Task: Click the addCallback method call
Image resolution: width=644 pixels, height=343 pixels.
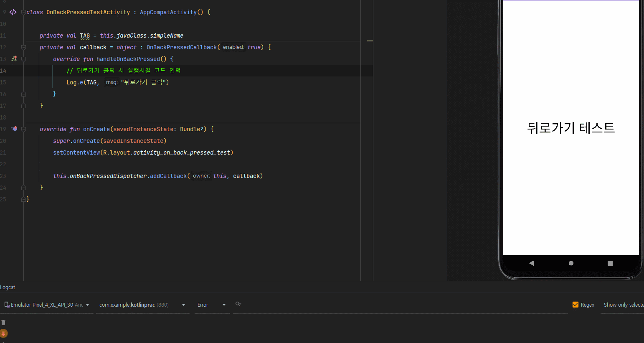Action: (x=168, y=176)
